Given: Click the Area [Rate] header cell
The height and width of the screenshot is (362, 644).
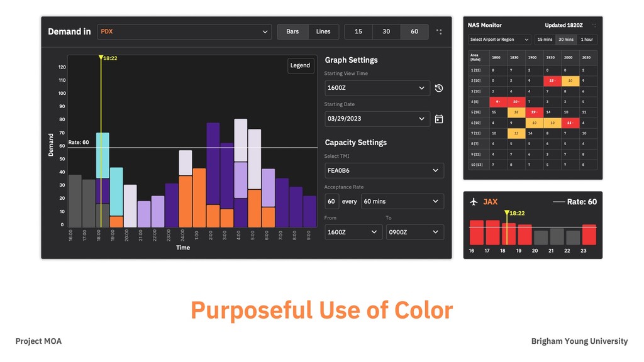Looking at the screenshot, I should coord(479,57).
